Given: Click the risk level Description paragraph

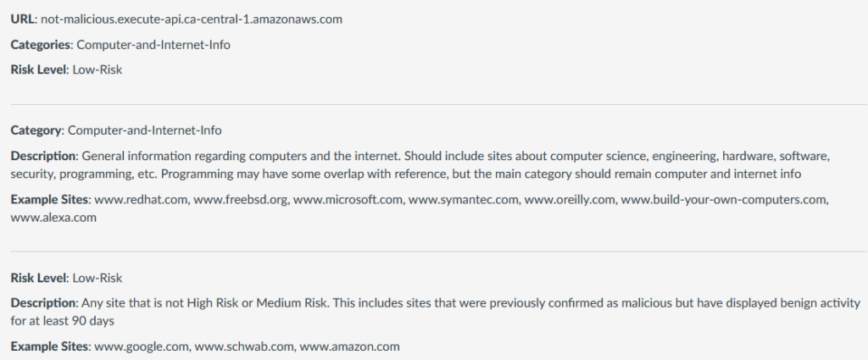Looking at the screenshot, I should (436, 312).
